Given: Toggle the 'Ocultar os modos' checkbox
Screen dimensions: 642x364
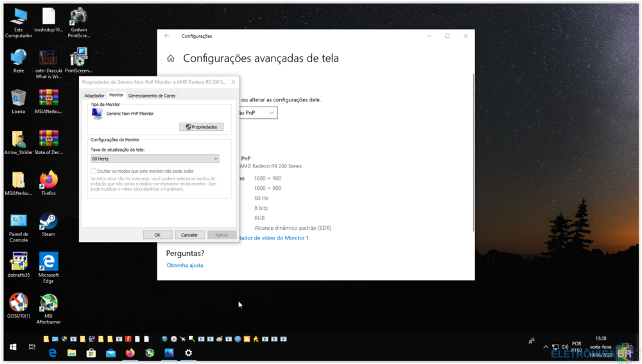Looking at the screenshot, I should click(x=94, y=171).
